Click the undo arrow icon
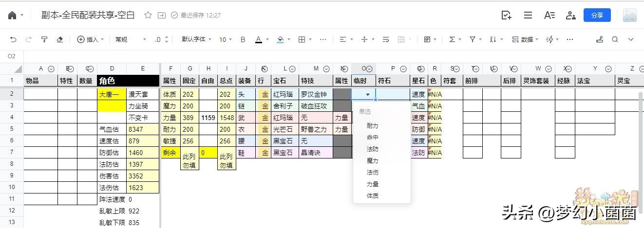Image resolution: width=644 pixels, height=228 pixels. point(13,39)
